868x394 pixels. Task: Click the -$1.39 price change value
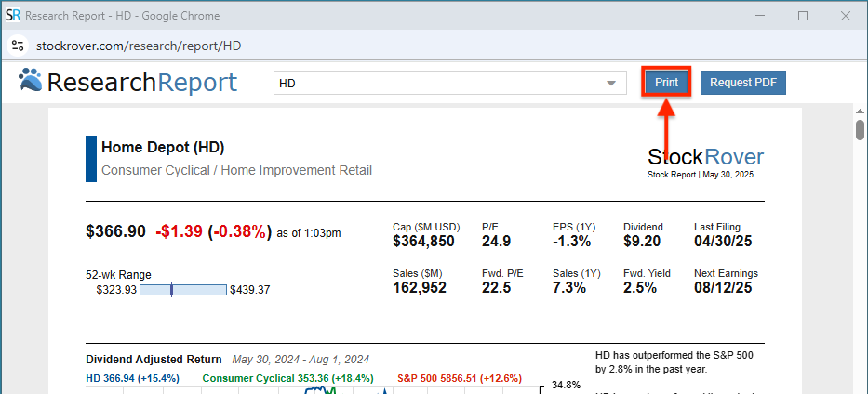tap(179, 231)
